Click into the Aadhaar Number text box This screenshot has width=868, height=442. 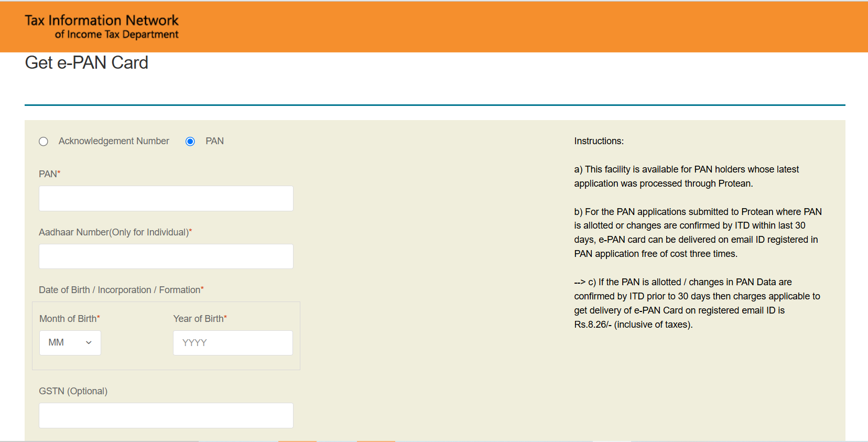pos(166,256)
